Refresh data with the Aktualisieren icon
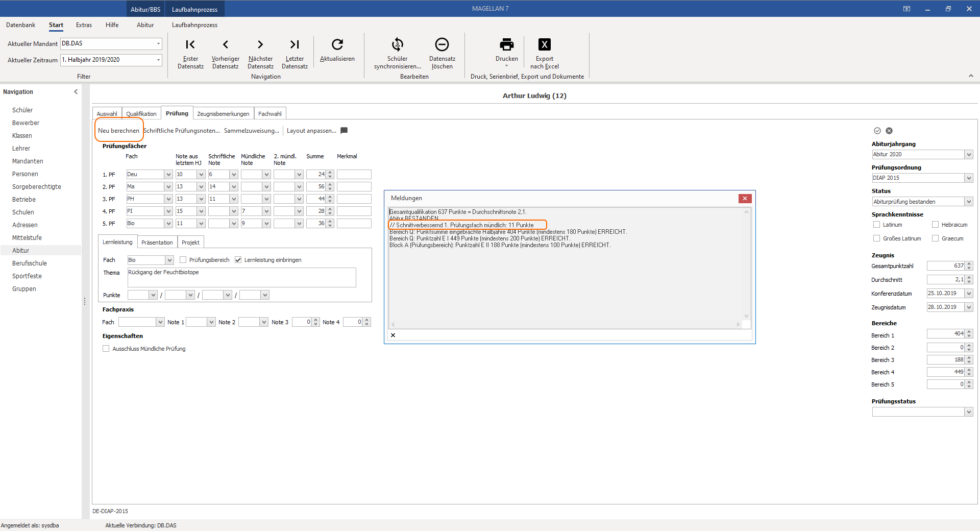 pos(337,44)
